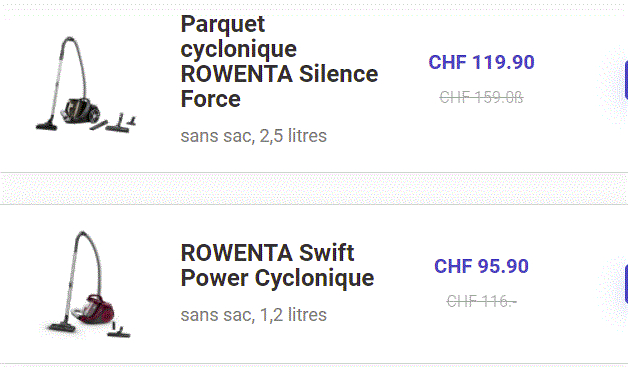
Task: Select the CHF 95.90 sale price
Action: pyautogui.click(x=481, y=266)
